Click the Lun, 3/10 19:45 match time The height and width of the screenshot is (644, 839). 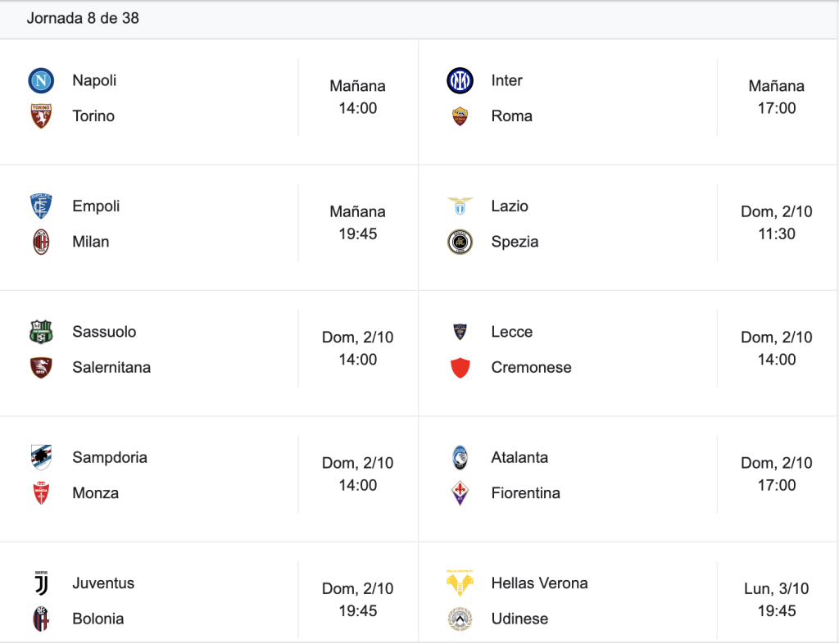(777, 600)
